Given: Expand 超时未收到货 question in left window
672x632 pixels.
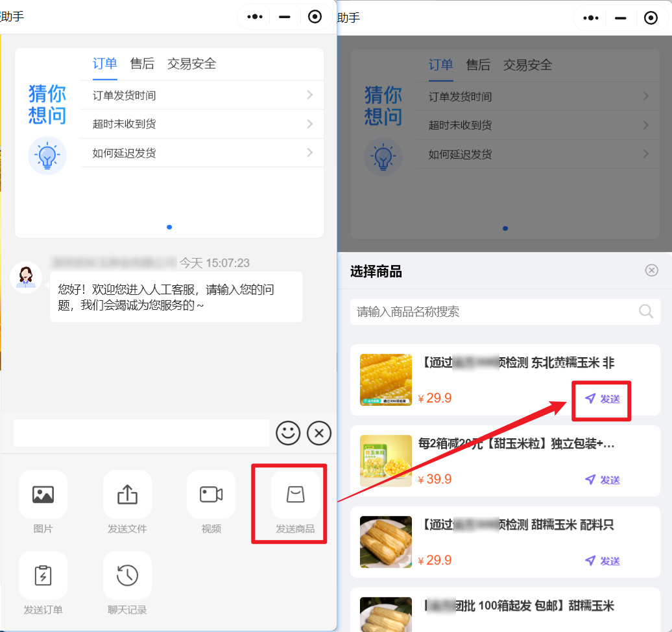Looking at the screenshot, I should [202, 124].
